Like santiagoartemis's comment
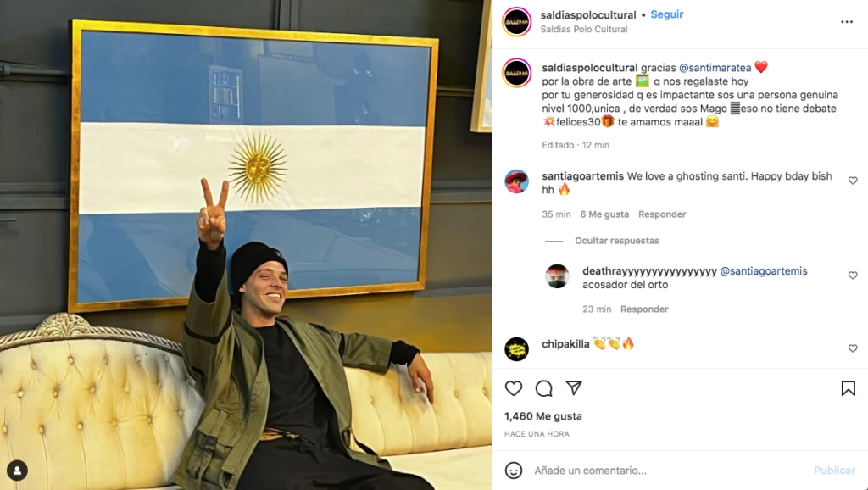 coord(853,181)
